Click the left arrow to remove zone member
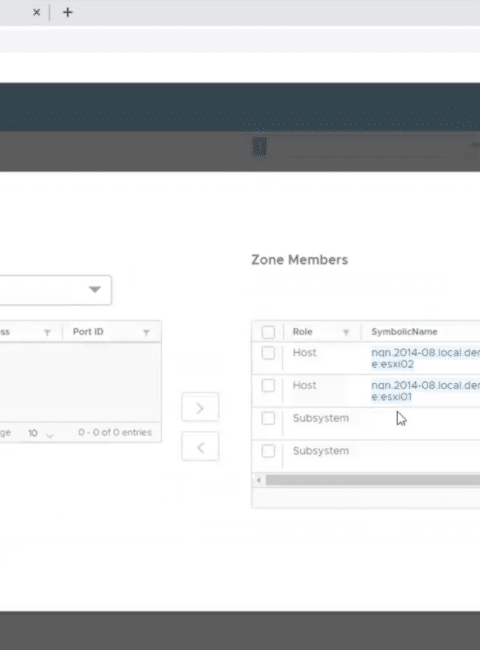480x650 pixels. (200, 446)
